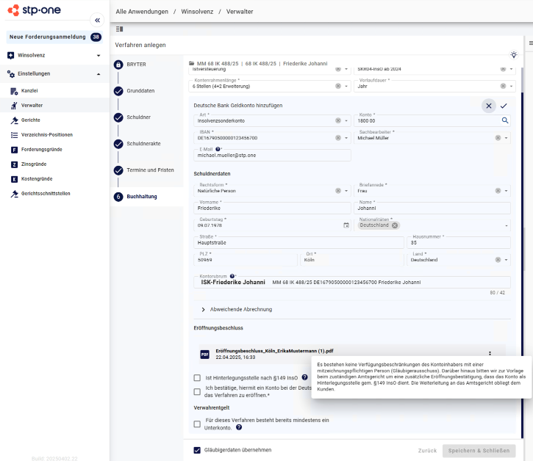Check Unterkonto besteht bereits checkbox
This screenshot has height=461, width=533.
pyautogui.click(x=197, y=424)
